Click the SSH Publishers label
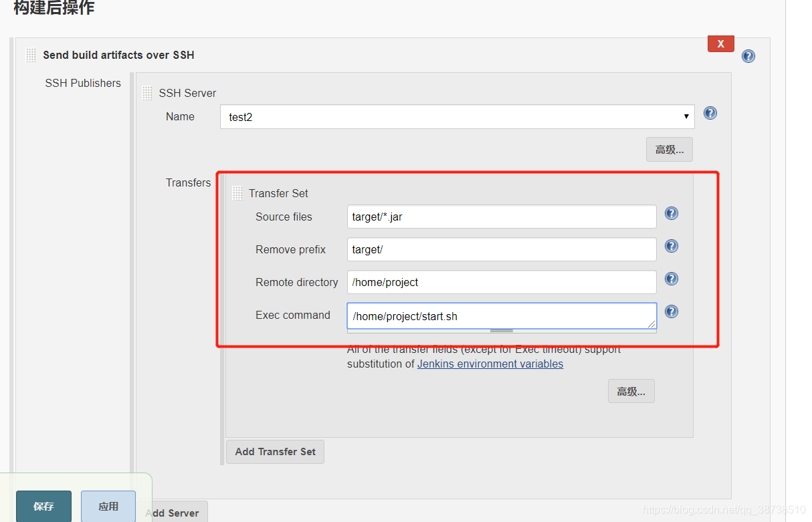Screen dimensions: 812x522 (83, 83)
